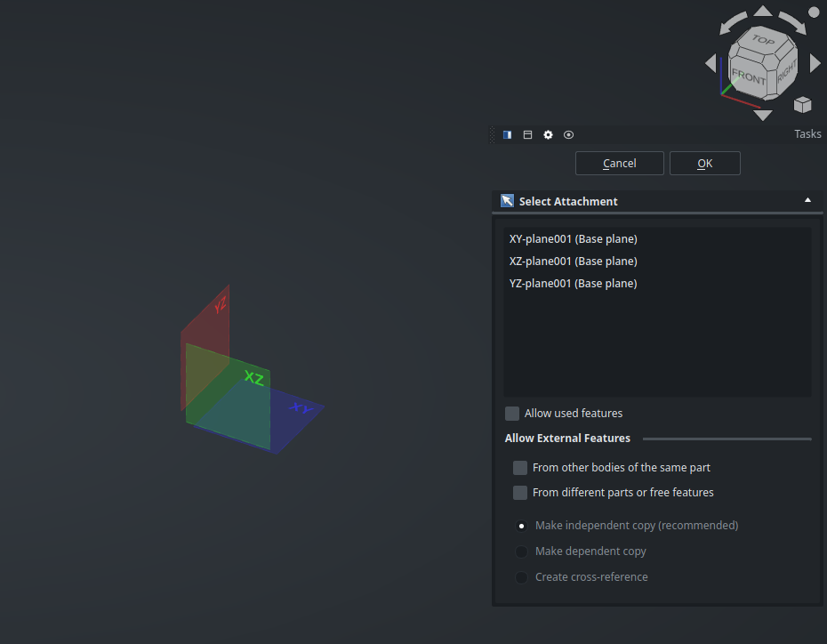The height and width of the screenshot is (644, 827).
Task: Collapse the Select Attachment section arrow
Action: coord(807,201)
